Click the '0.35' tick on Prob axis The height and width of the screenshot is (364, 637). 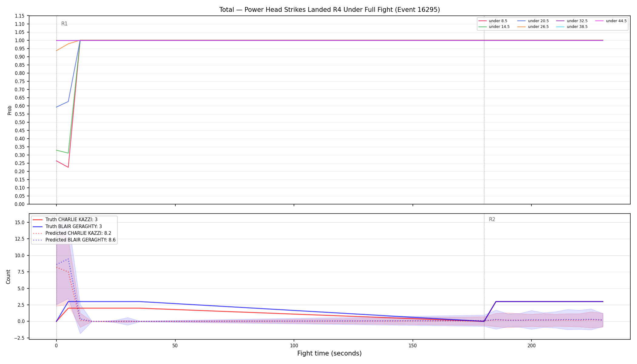tap(20, 147)
